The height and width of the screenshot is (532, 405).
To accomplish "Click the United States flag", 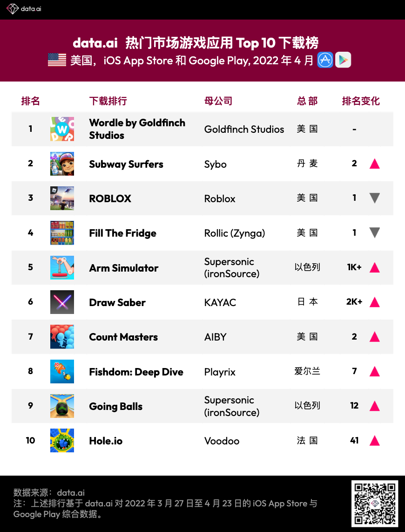I will point(57,60).
